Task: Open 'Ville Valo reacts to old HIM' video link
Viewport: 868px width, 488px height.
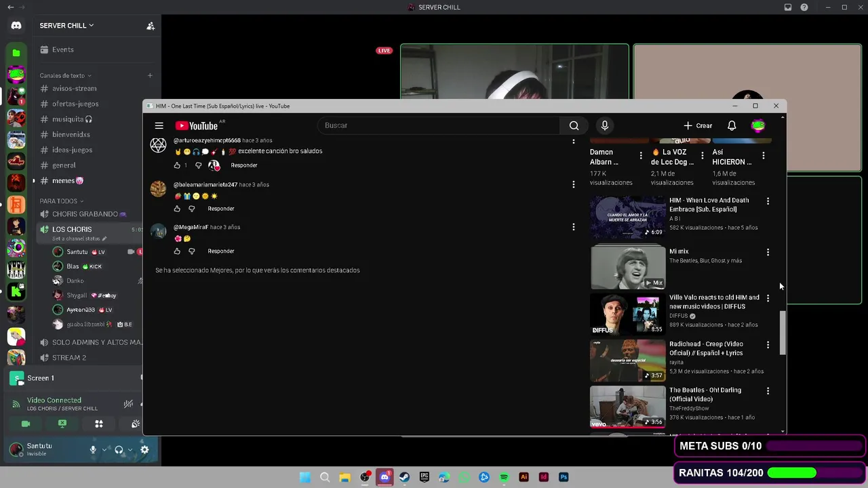Action: (x=714, y=302)
